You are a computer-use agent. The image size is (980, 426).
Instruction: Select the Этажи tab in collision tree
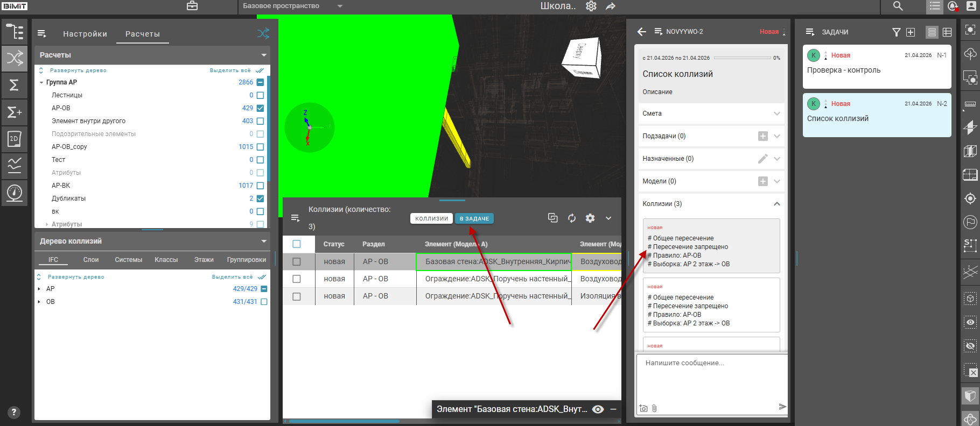[x=204, y=260]
